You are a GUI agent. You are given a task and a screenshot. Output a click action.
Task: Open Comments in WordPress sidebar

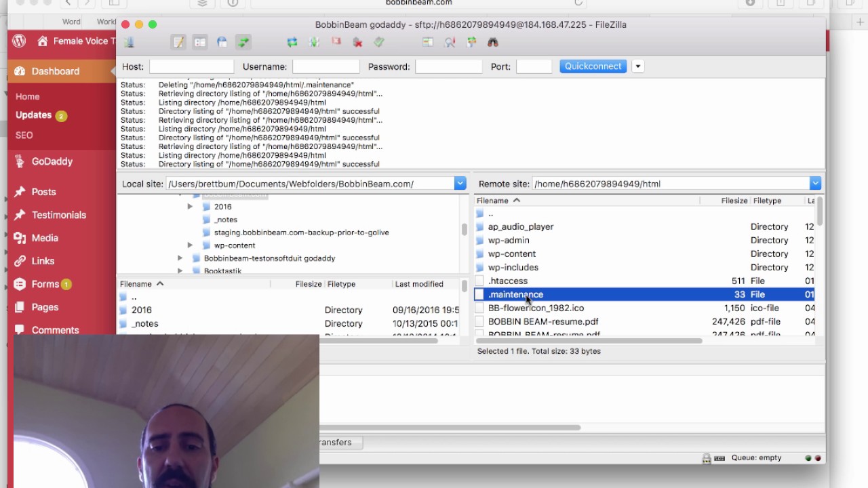[x=55, y=330]
